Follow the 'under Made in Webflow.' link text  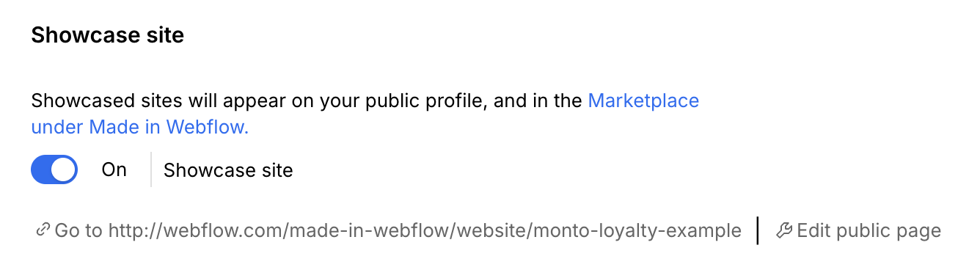point(140,127)
